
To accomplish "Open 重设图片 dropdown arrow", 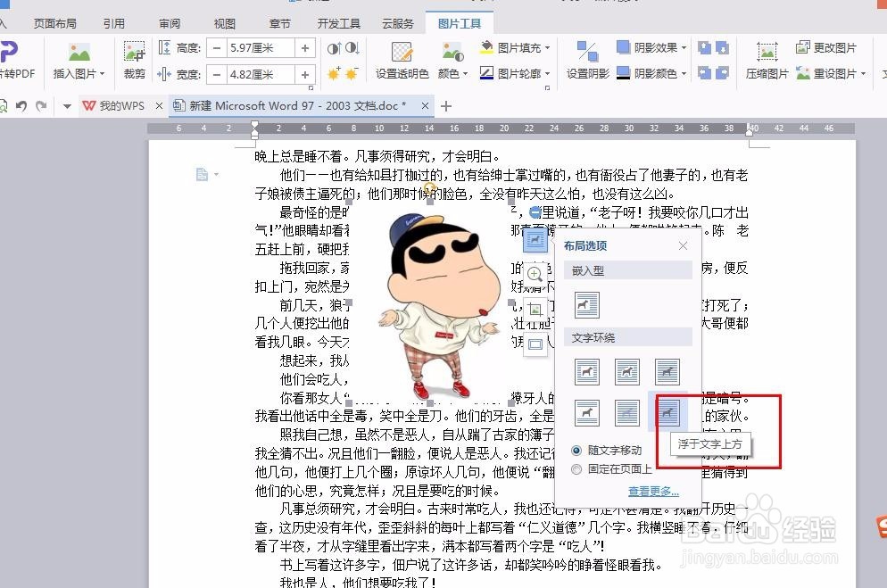I will [x=863, y=74].
